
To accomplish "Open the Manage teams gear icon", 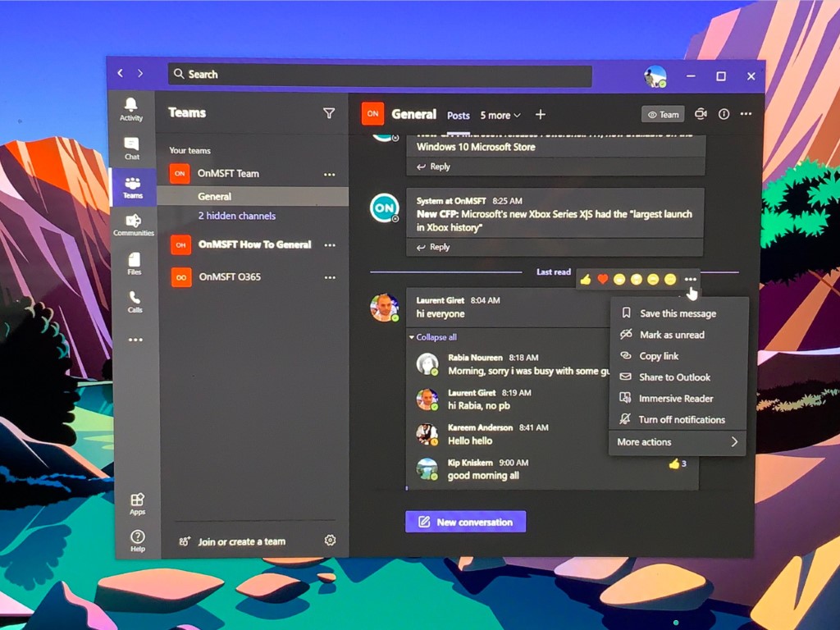I will tap(330, 541).
